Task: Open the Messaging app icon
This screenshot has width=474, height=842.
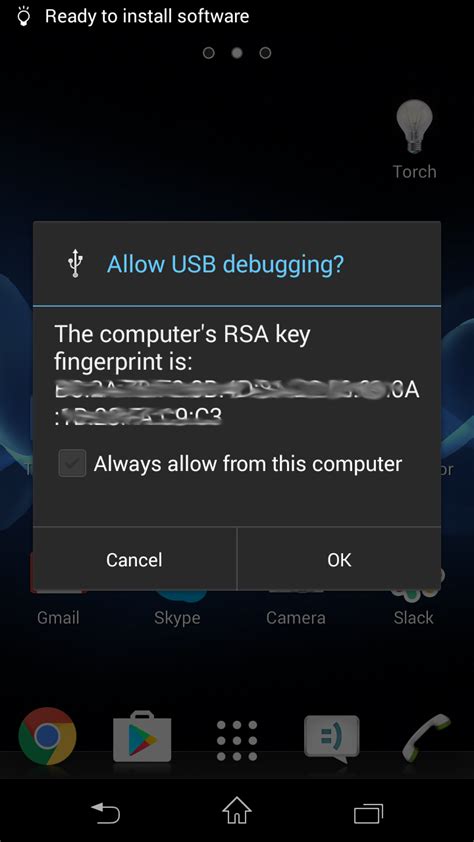Action: coord(331,738)
